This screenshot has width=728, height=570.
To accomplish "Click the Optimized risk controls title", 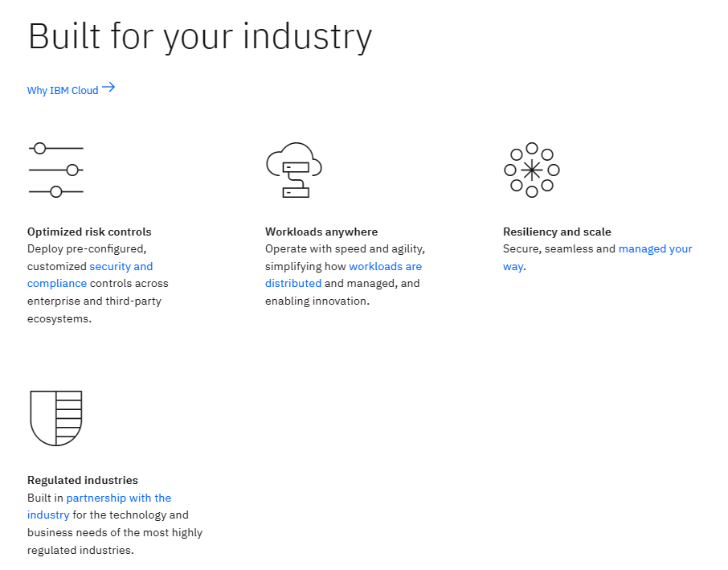I will click(89, 232).
